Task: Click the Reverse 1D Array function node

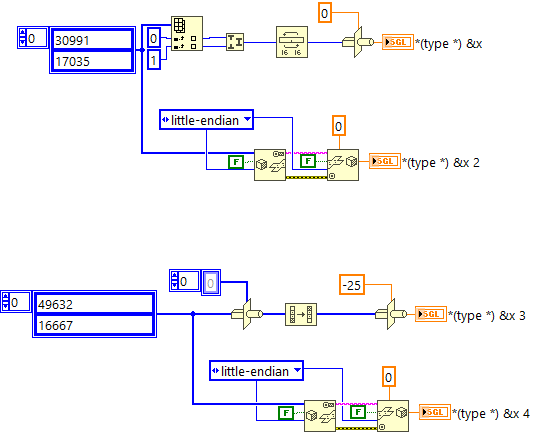Action: pos(301,314)
